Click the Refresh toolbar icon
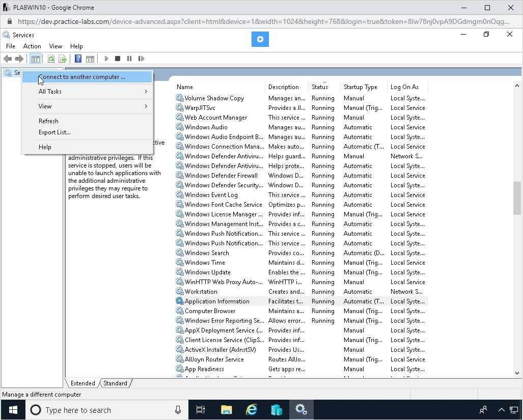The height and width of the screenshot is (420, 523). coord(51,59)
